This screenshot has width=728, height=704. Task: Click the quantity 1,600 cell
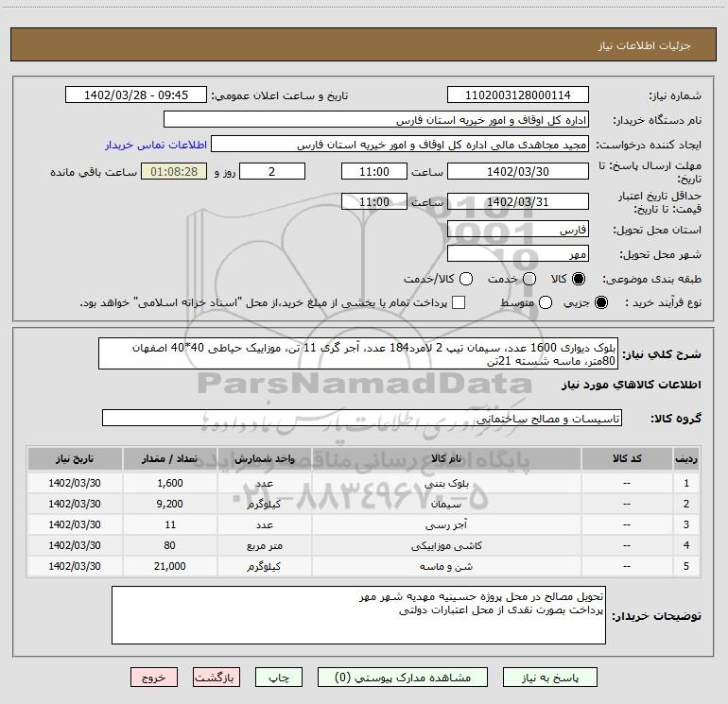click(169, 483)
